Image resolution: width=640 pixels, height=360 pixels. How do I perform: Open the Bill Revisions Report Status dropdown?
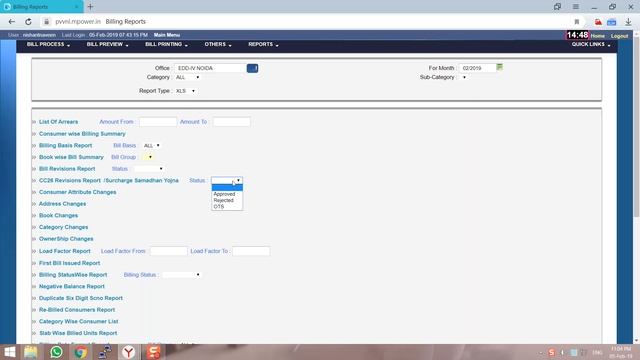(149, 169)
